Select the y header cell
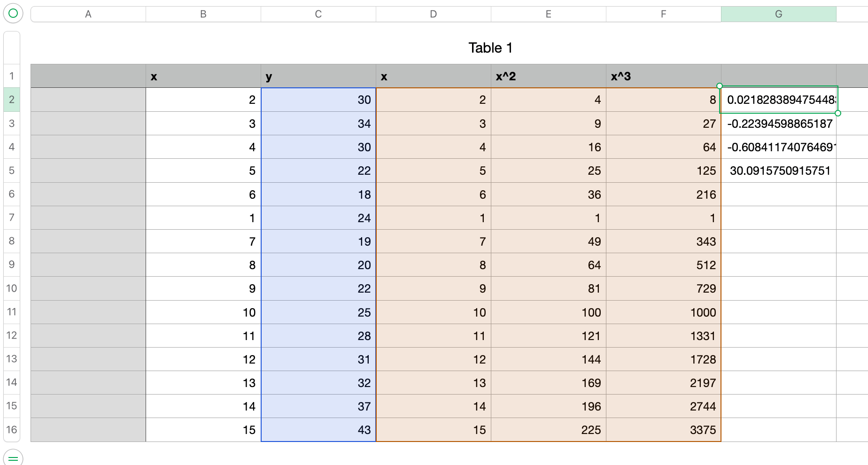 (318, 76)
